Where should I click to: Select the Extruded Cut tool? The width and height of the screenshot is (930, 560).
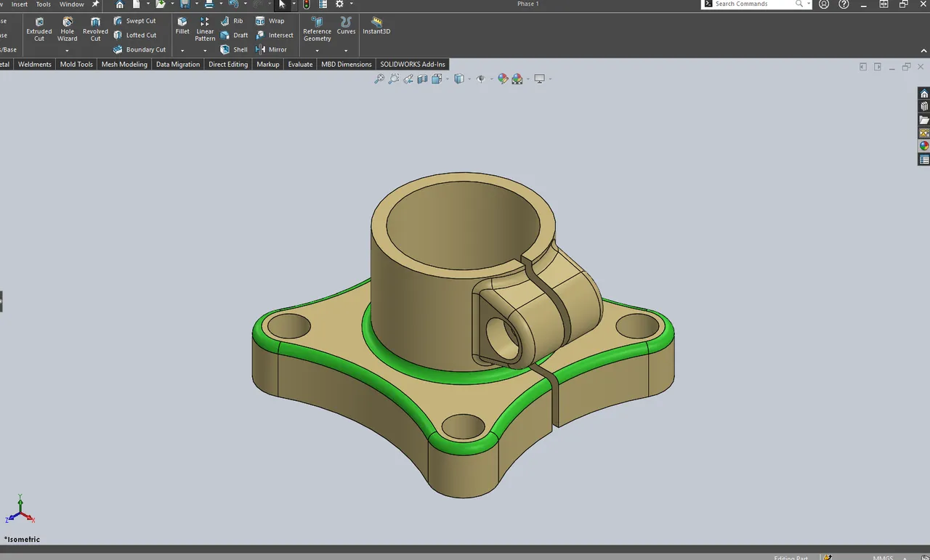[39, 31]
